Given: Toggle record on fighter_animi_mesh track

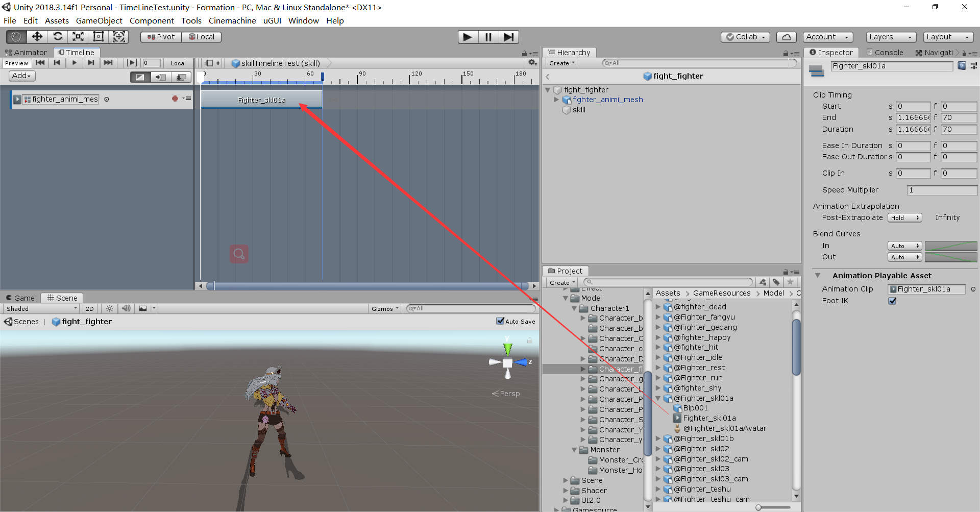Looking at the screenshot, I should click(175, 99).
